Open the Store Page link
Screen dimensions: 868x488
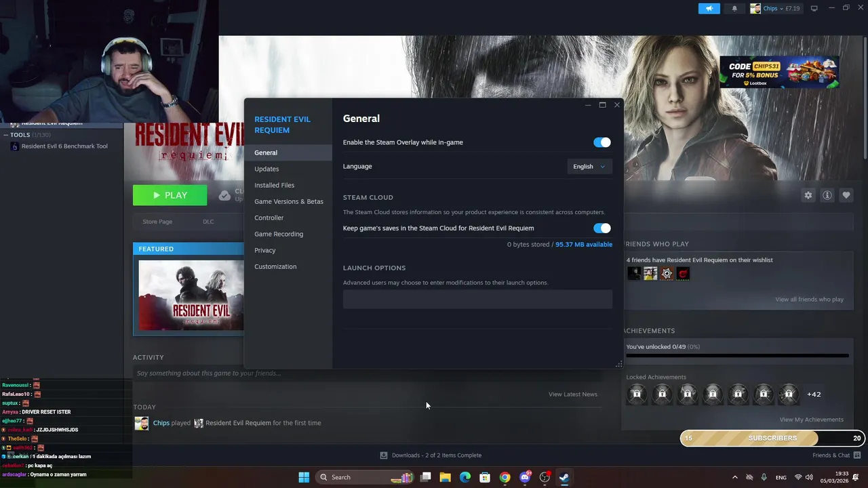[x=157, y=222]
